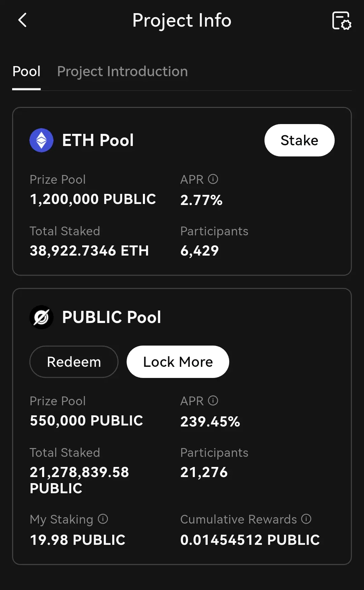Image resolution: width=364 pixels, height=590 pixels.
Task: Tap the 19.98 PUBLIC staking amount
Action: pos(78,540)
